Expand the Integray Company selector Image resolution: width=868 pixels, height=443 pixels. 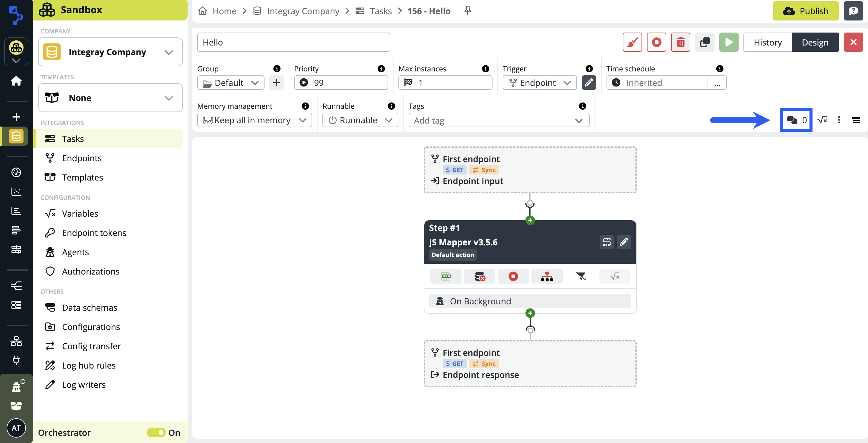coord(110,52)
